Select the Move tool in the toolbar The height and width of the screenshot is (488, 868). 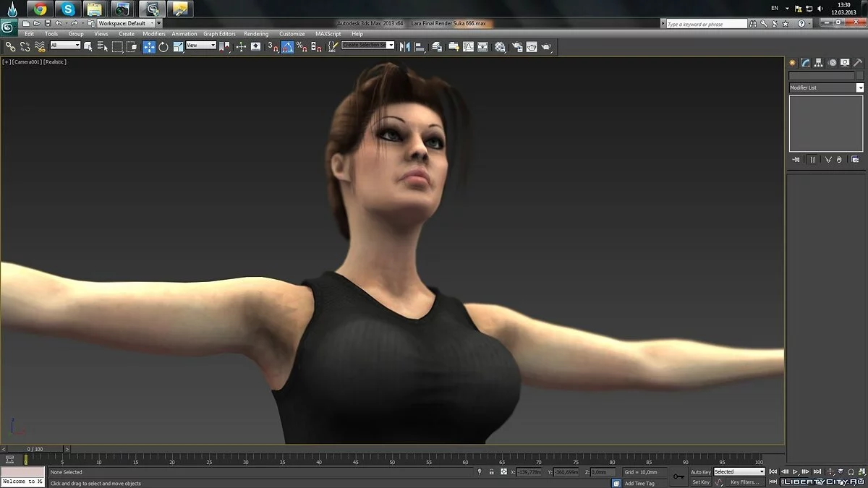(x=149, y=47)
